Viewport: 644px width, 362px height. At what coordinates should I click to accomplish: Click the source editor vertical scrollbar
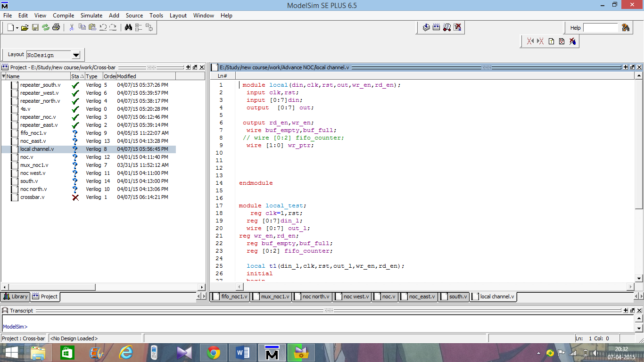(x=639, y=177)
